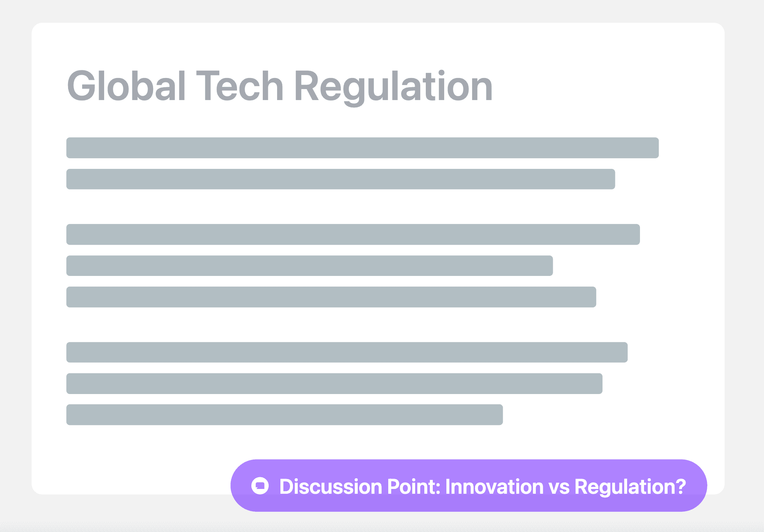764x532 pixels.
Task: Click second placeholder line of first paragraph
Action: pyautogui.click(x=340, y=179)
